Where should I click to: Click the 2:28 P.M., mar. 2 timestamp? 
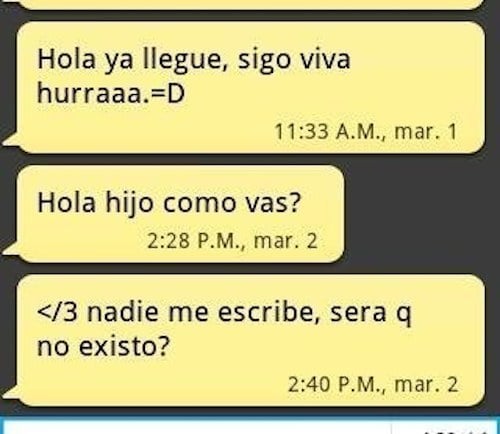click(233, 241)
